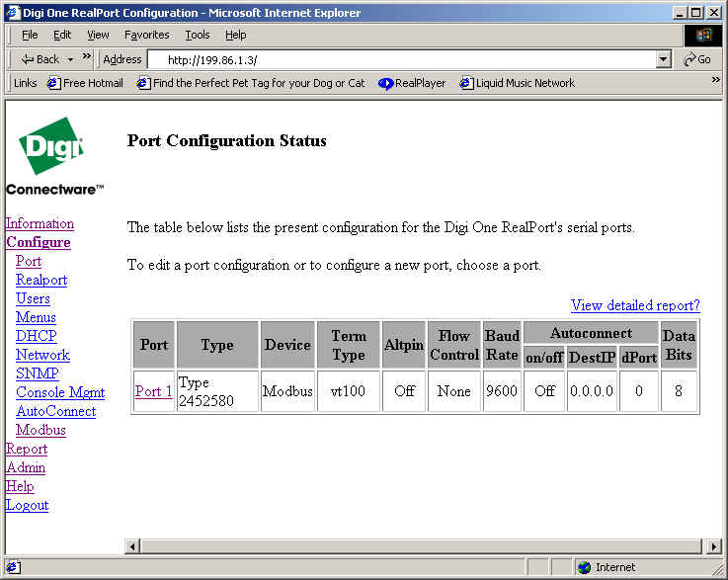Click the horizontal scrollbar right arrow

point(714,546)
